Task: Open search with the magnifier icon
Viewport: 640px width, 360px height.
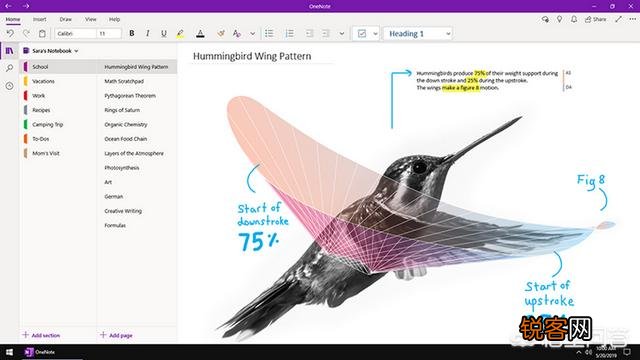Action: pyautogui.click(x=9, y=68)
